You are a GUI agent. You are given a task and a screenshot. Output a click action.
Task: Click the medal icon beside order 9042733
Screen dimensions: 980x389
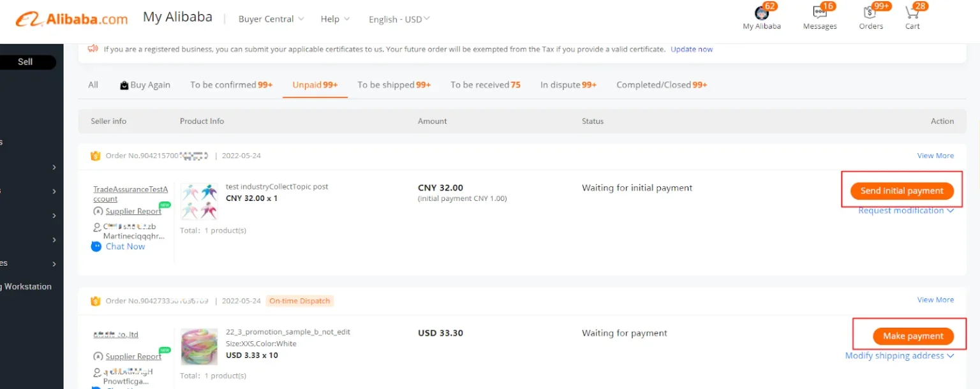96,300
